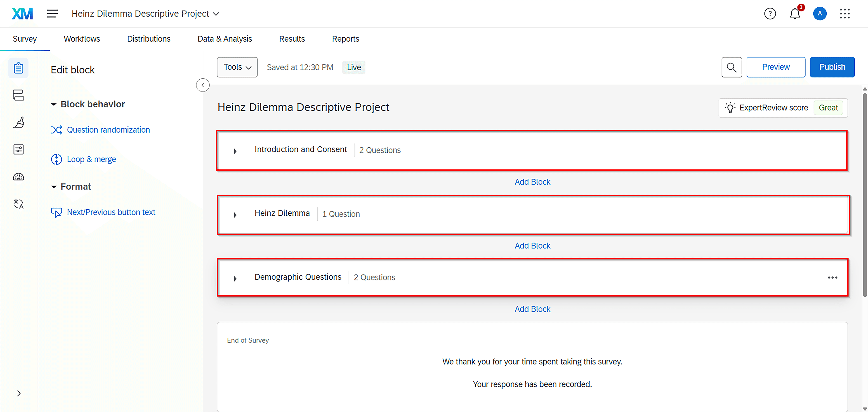Click the Loop & merge cycle icon
Screen dimensions: 868x412
click(56, 159)
